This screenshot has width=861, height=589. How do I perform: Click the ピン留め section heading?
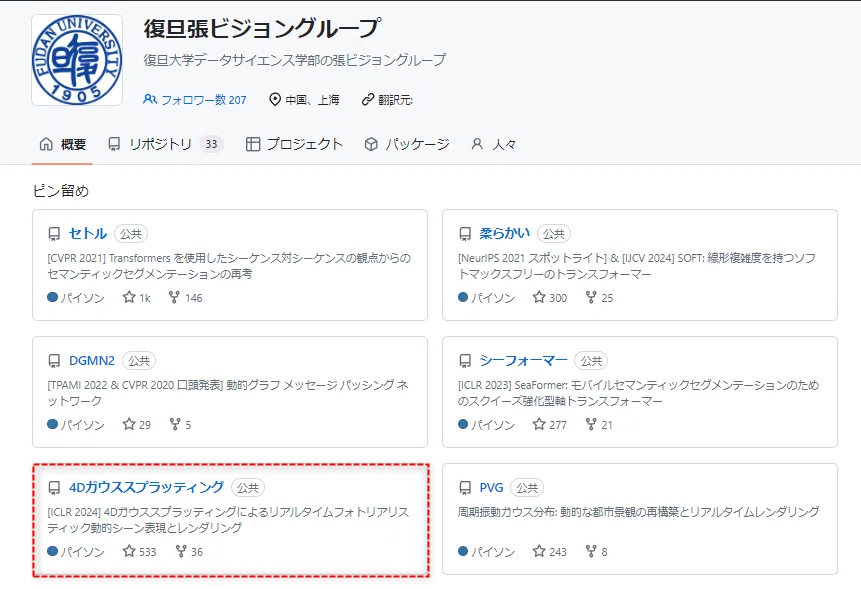click(61, 191)
